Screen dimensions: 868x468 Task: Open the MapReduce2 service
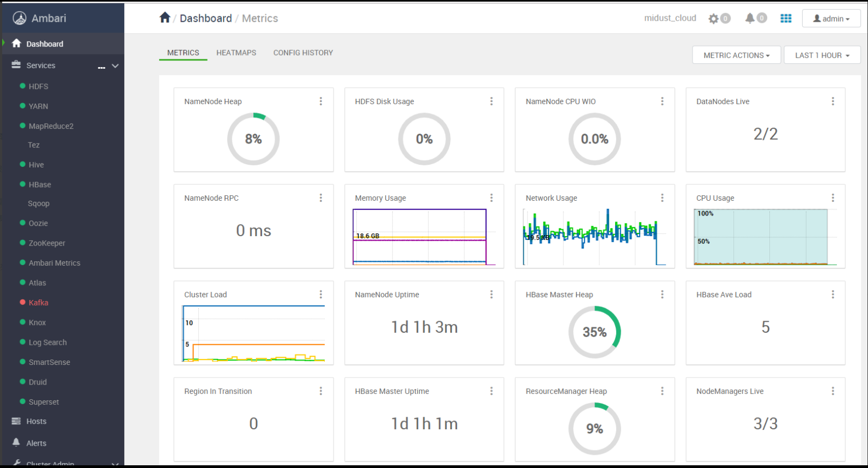(x=51, y=126)
